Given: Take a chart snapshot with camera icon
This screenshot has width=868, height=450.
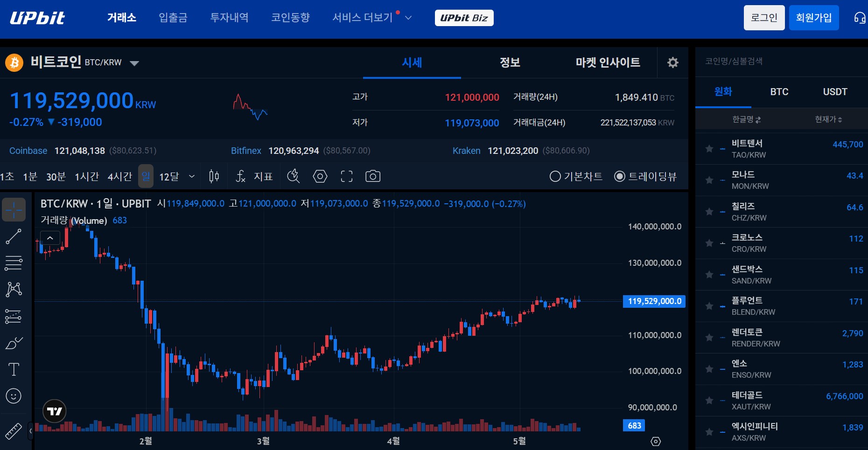Looking at the screenshot, I should [x=373, y=176].
